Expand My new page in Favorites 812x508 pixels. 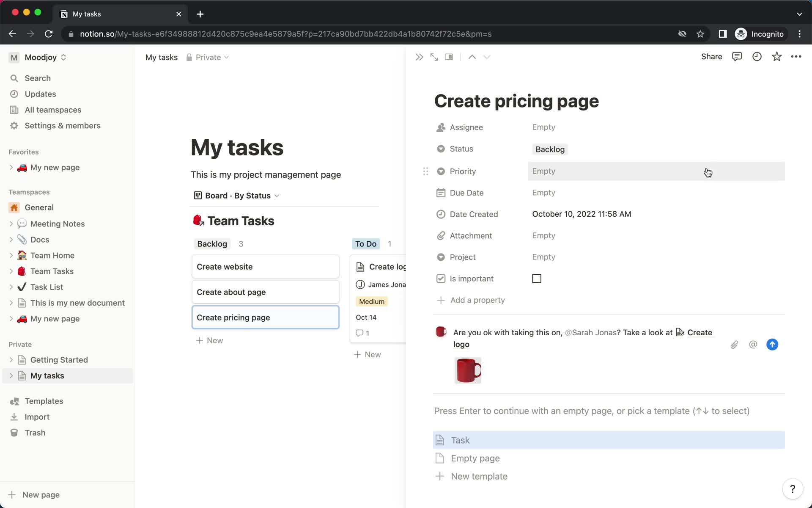tap(12, 167)
